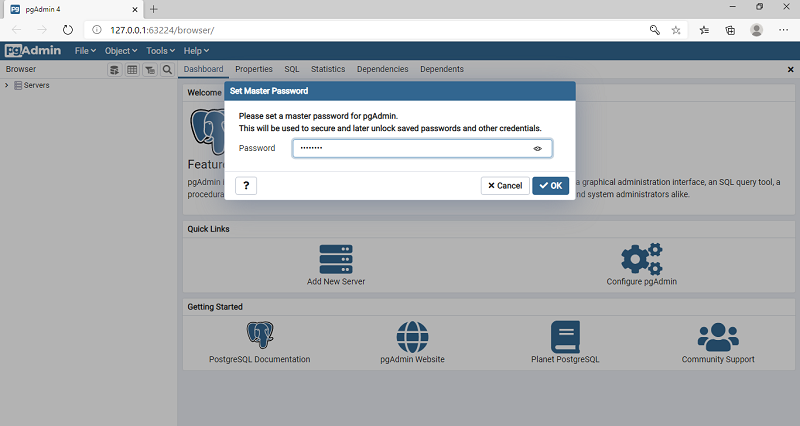Open PostgreSQL Documentation elephant icon
The width and height of the screenshot is (800, 426).
pyautogui.click(x=260, y=336)
